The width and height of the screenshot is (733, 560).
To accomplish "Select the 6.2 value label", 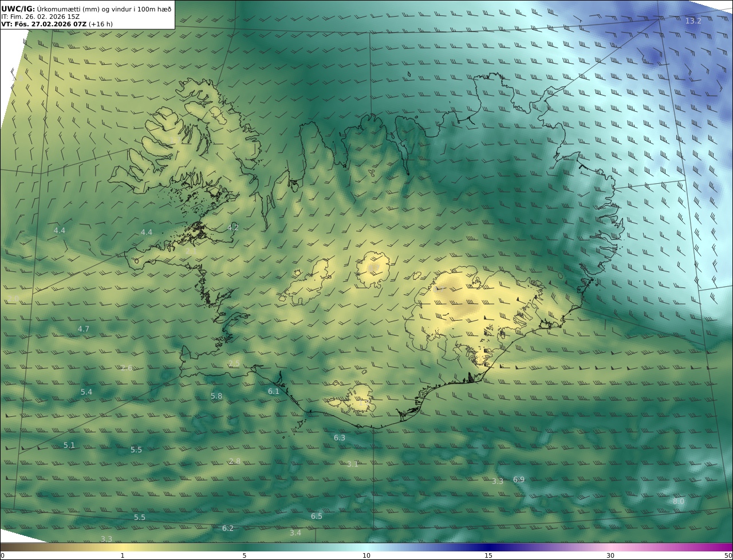I will tap(228, 528).
